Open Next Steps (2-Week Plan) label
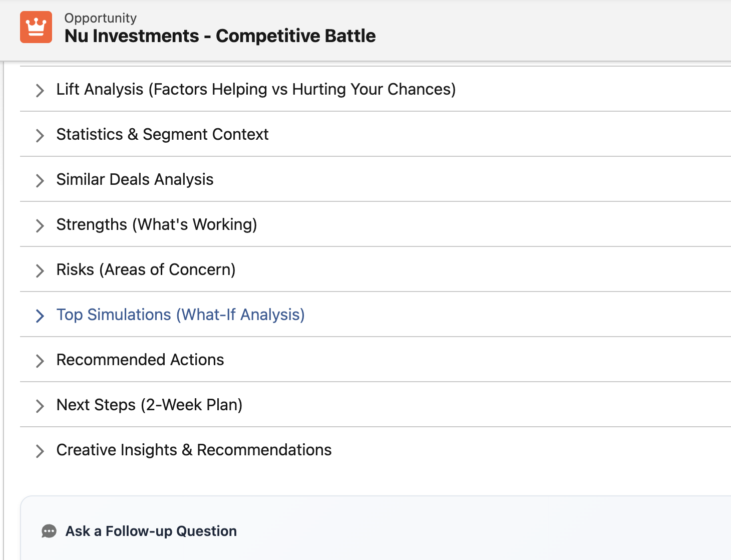The width and height of the screenshot is (731, 560). pyautogui.click(x=149, y=405)
